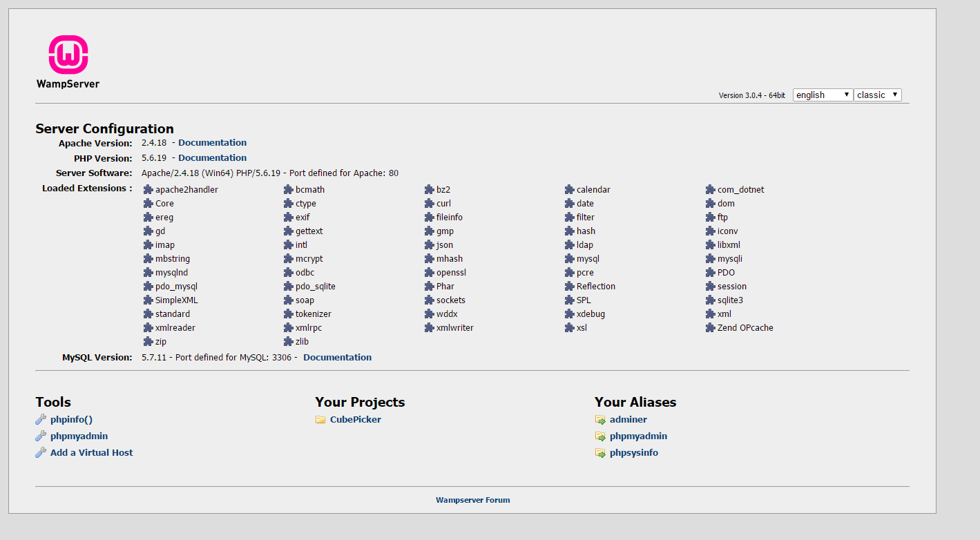Click the 'MySQL Version:' label
Viewport: 980px width, 540px height.
[x=97, y=358]
